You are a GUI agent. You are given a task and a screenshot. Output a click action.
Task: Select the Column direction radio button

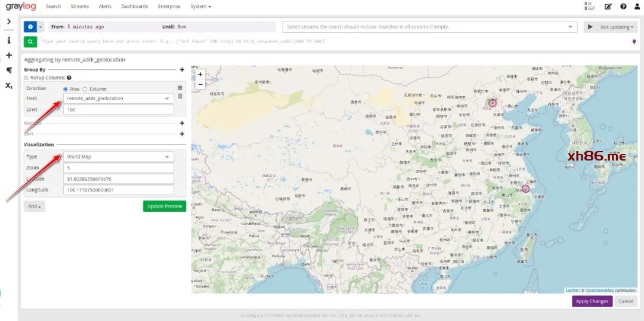click(85, 89)
